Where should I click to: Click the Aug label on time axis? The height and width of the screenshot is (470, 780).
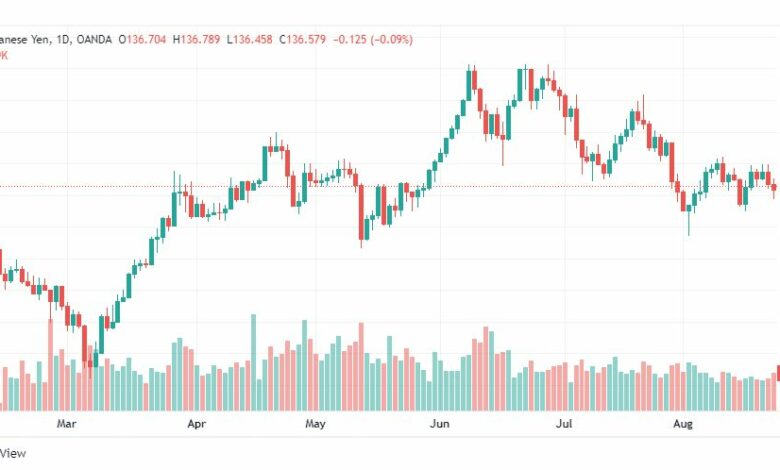(x=682, y=424)
